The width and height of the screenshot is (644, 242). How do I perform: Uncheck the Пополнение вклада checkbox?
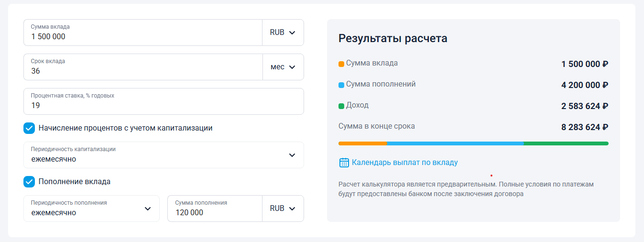tap(29, 182)
